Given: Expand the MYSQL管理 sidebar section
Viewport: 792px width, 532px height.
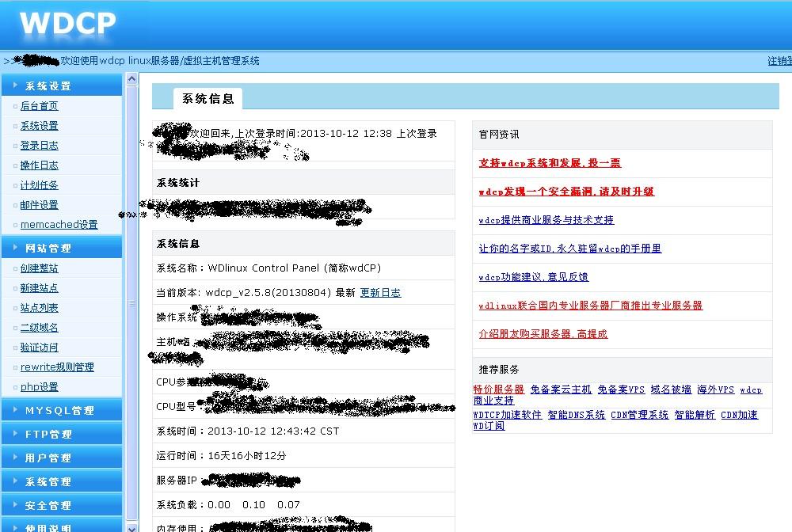Looking at the screenshot, I should tap(62, 410).
